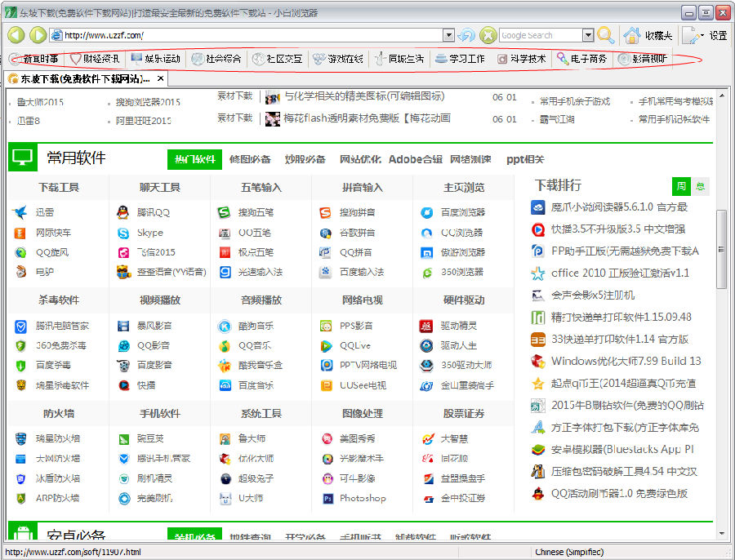
Task: Click the 大智慧 stock software icon
Action: 427,439
